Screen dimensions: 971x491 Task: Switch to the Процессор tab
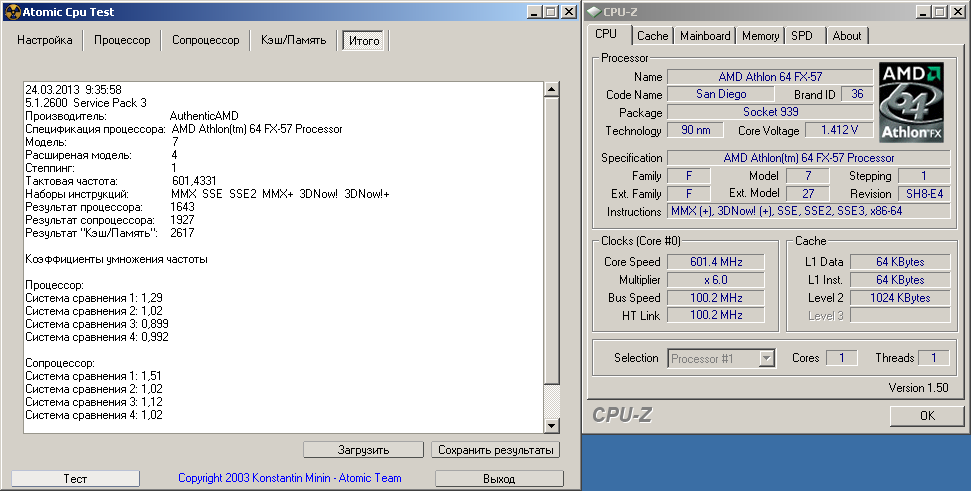coord(122,40)
